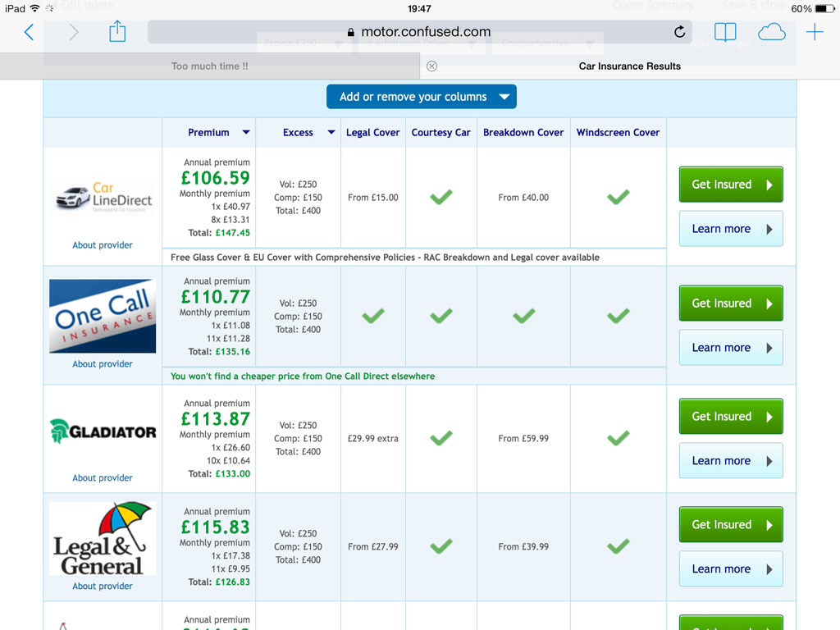Image resolution: width=840 pixels, height=630 pixels.
Task: Switch to the 'Too much time !!' tab
Action: tap(209, 66)
